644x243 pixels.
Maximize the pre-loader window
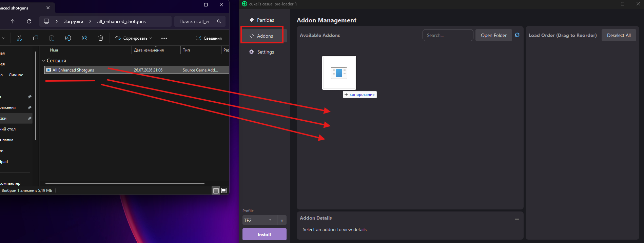623,4
